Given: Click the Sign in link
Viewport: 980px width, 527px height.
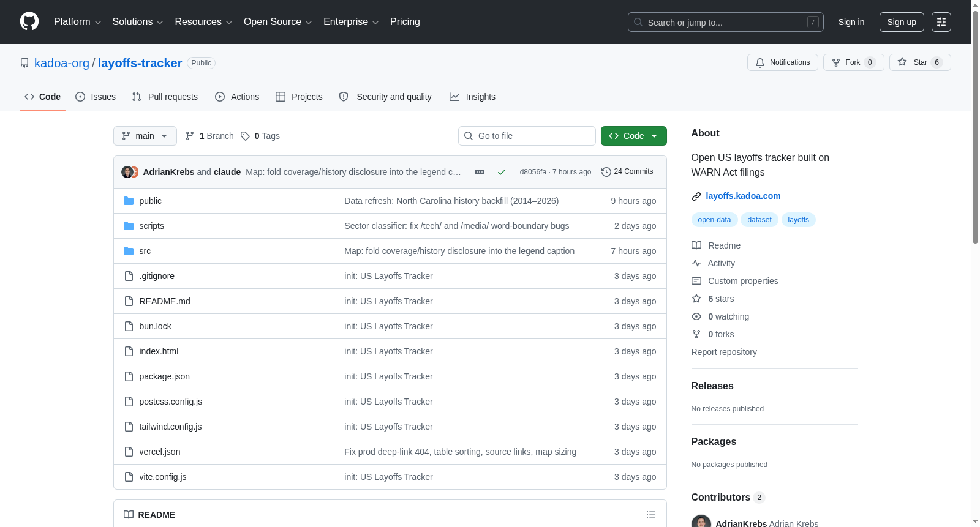Looking at the screenshot, I should (x=851, y=22).
